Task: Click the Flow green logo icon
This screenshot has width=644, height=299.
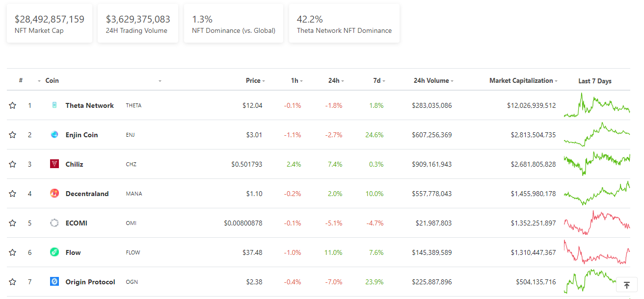Action: tap(54, 252)
